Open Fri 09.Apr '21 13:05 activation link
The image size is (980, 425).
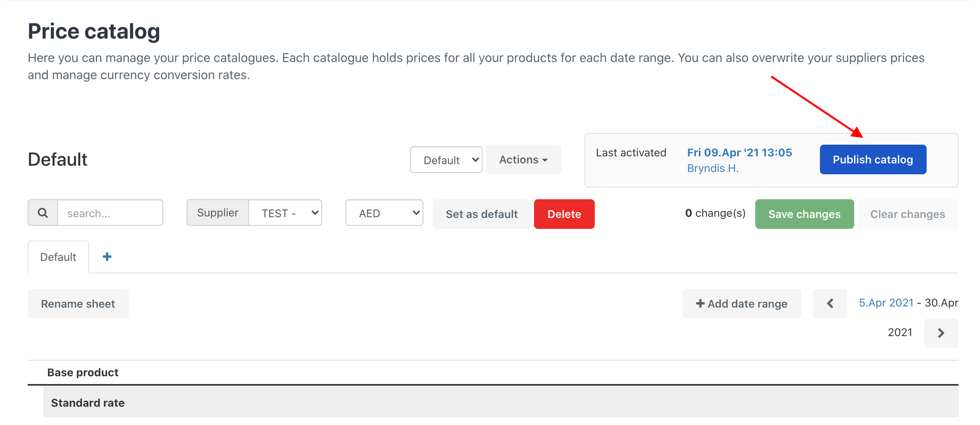[739, 152]
